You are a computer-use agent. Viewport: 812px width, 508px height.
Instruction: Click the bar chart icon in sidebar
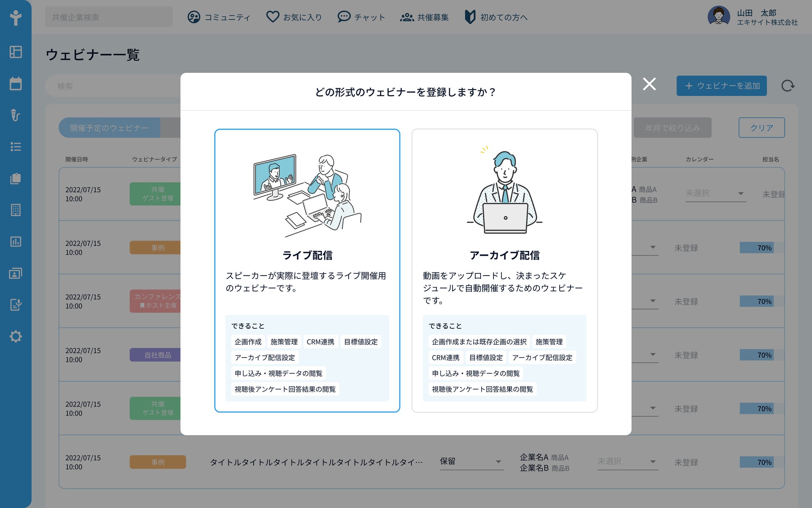tap(16, 242)
